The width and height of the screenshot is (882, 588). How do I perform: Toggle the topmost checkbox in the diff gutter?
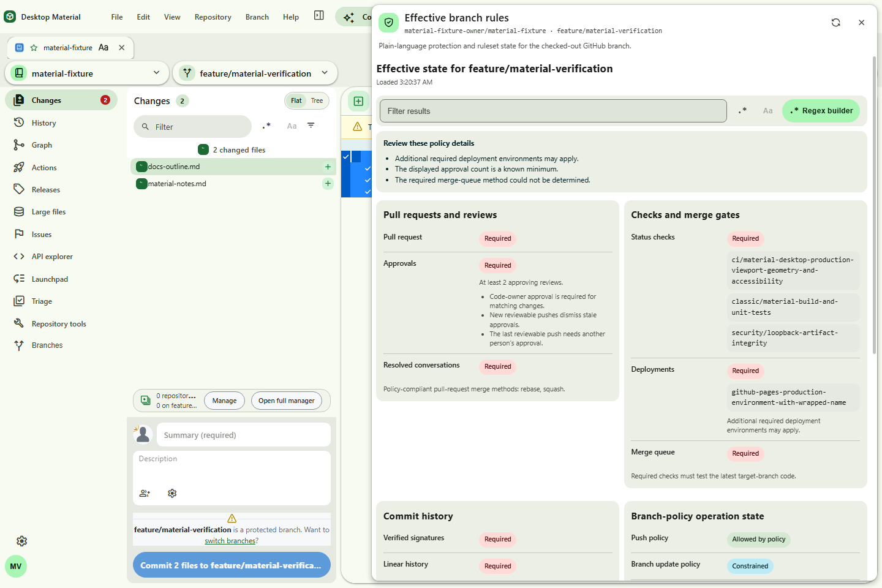click(346, 157)
